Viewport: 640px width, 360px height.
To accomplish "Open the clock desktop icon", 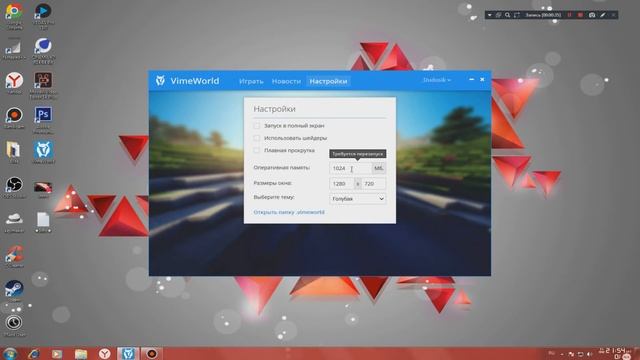I will pyautogui.click(x=14, y=323).
